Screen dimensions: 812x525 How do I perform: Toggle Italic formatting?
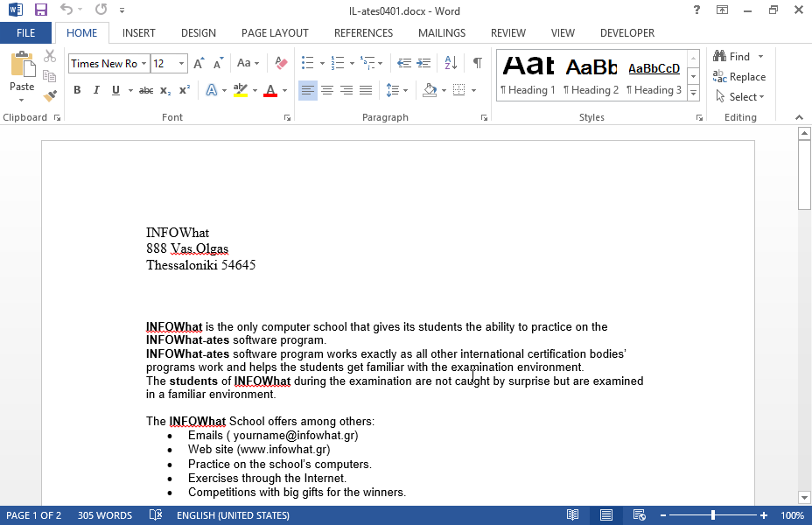96,91
